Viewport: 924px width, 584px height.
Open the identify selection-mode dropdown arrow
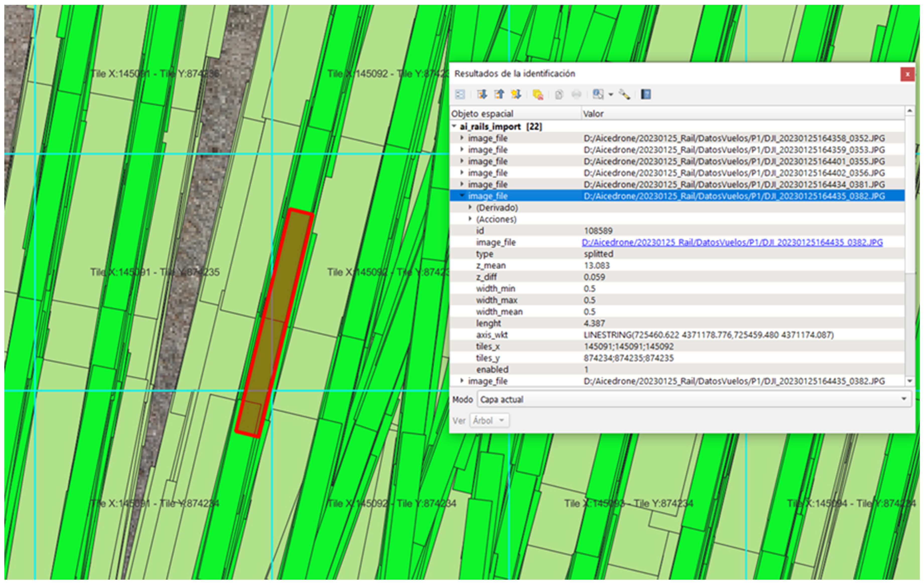click(610, 95)
